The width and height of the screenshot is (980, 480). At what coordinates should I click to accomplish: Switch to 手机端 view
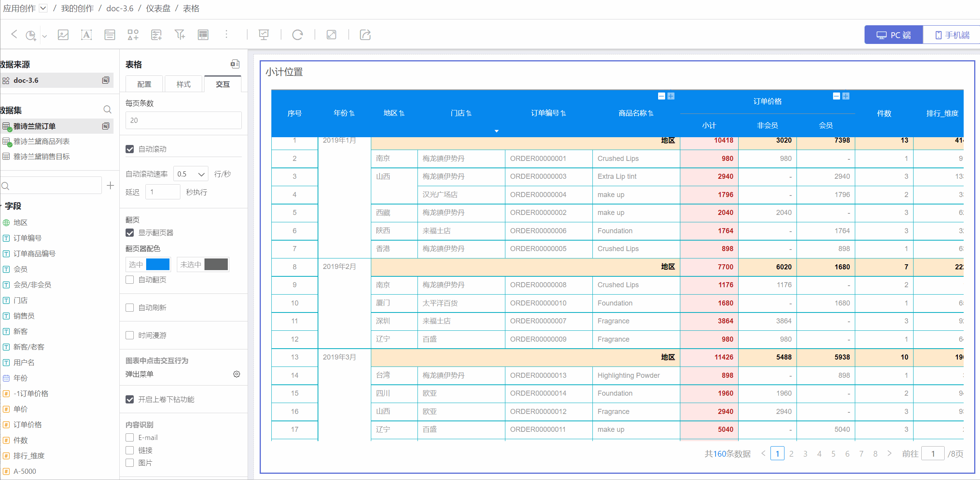tap(952, 35)
